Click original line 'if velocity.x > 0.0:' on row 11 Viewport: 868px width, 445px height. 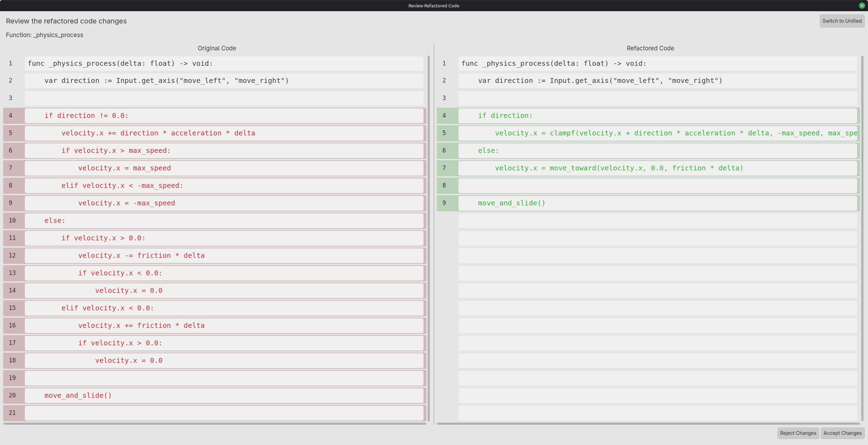point(224,238)
